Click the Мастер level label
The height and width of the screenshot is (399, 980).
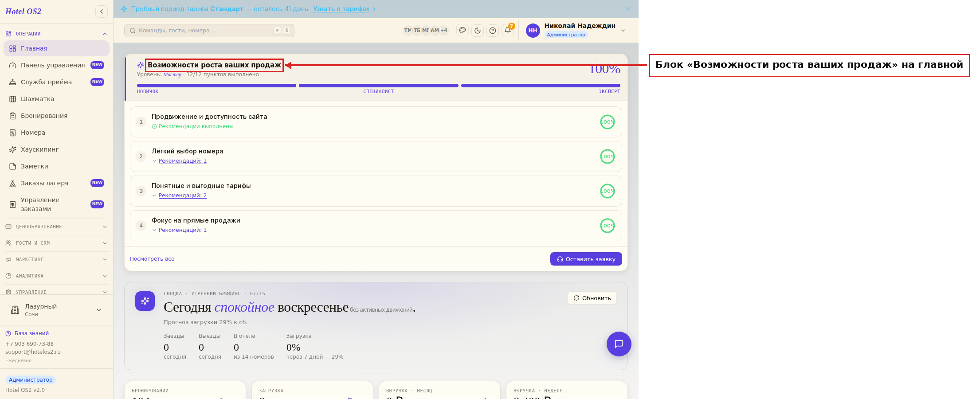pyautogui.click(x=172, y=74)
